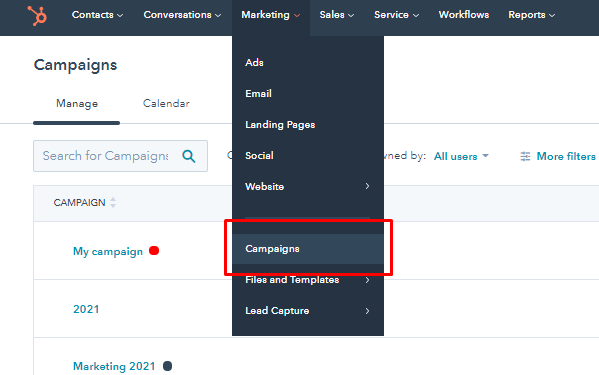Click red color dot beside My campaign
This screenshot has height=375, width=599.
coord(154,251)
